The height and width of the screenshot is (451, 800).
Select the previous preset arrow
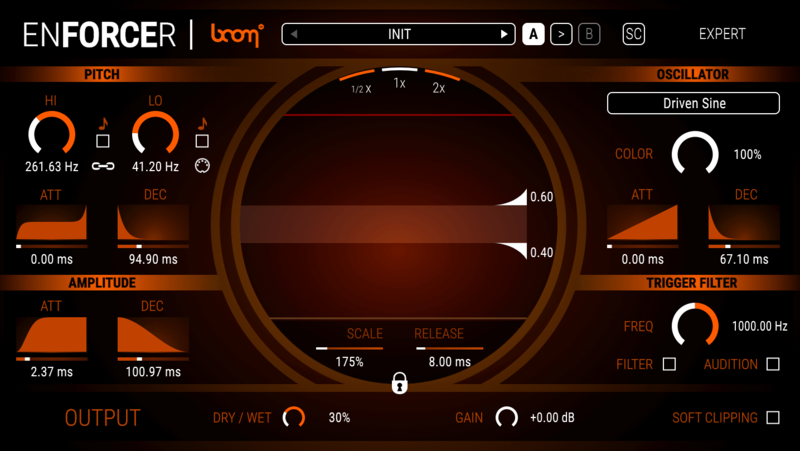(x=293, y=34)
